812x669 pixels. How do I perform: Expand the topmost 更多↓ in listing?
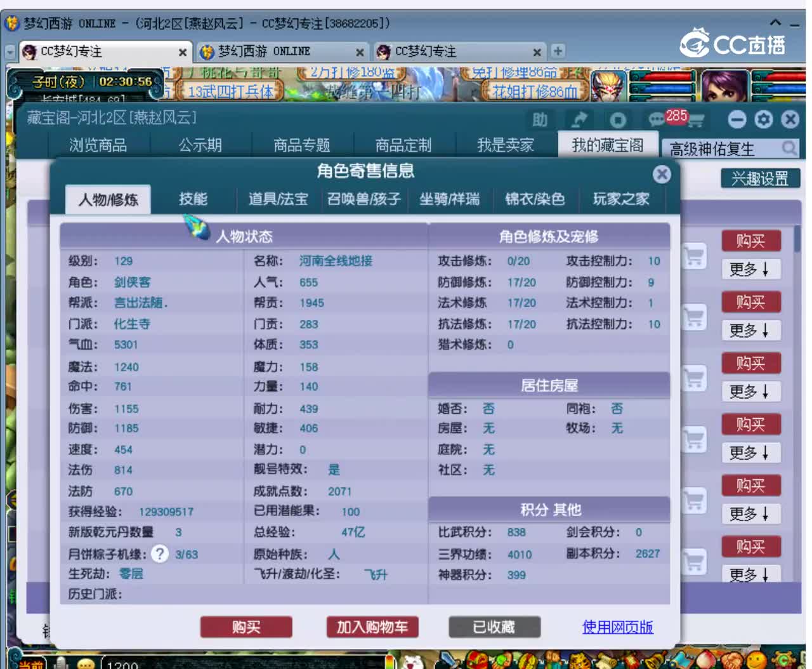(x=750, y=269)
